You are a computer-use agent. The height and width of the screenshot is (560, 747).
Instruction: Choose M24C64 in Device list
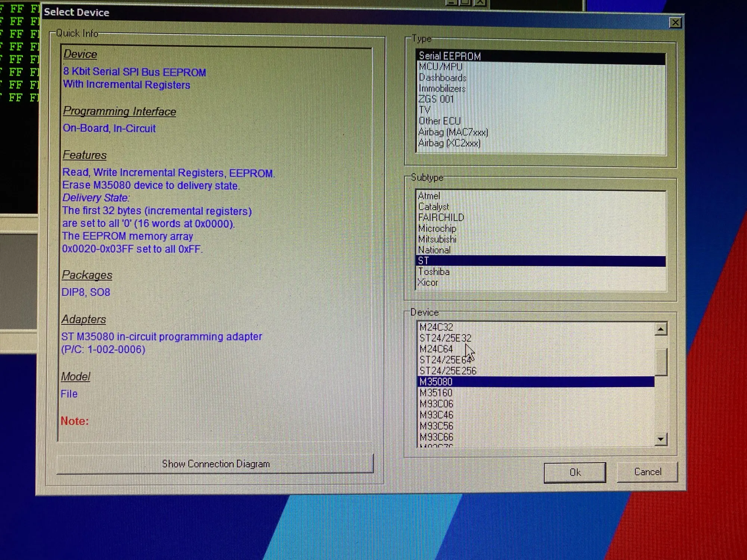[436, 349]
